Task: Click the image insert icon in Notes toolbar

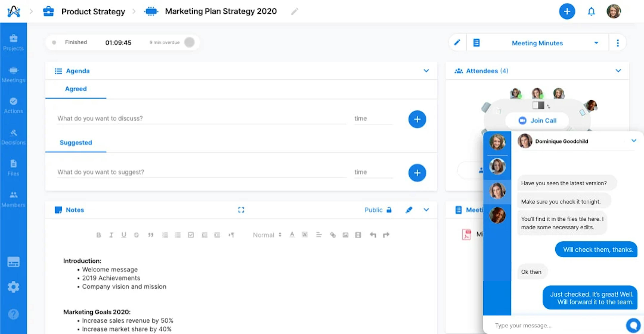Action: [345, 235]
